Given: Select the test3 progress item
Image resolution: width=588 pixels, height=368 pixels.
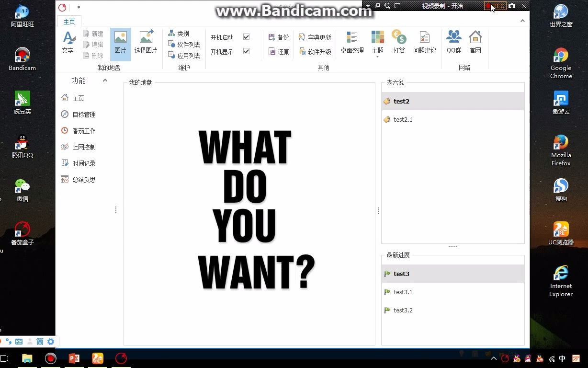Looking at the screenshot, I should [453, 274].
